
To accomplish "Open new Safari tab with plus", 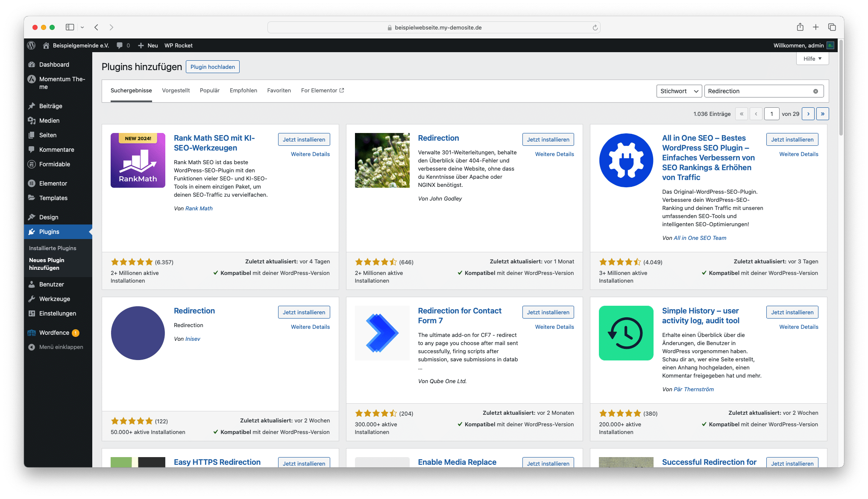I will coord(815,27).
